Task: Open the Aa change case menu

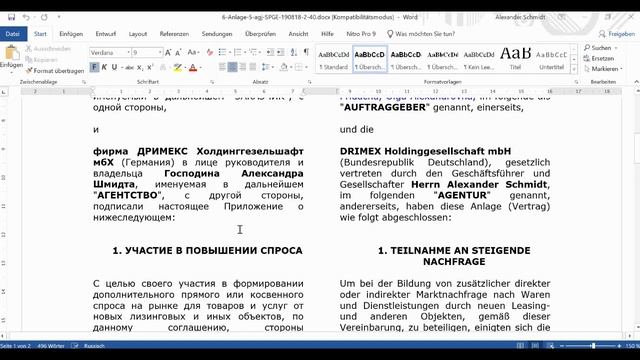Action: [x=193, y=53]
